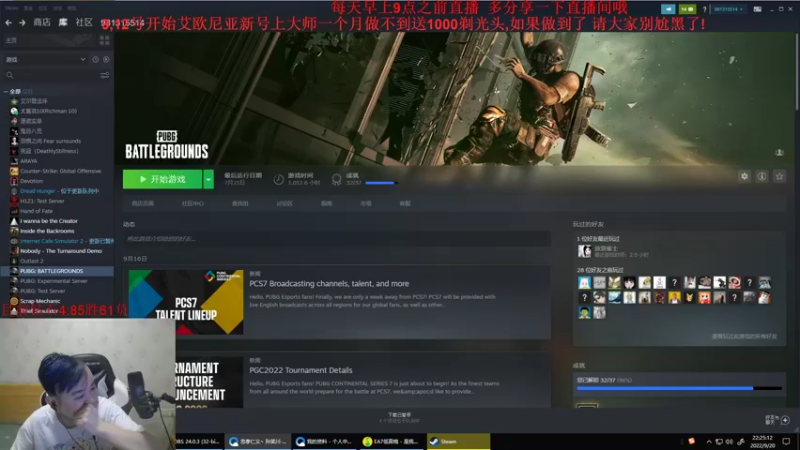Open game info circle icon
800x450 pixels.
pos(762,177)
